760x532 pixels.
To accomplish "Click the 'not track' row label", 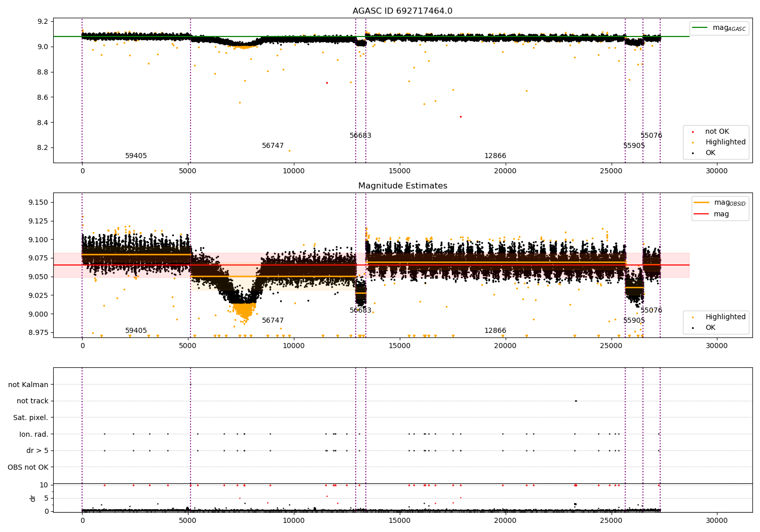I will coord(32,401).
